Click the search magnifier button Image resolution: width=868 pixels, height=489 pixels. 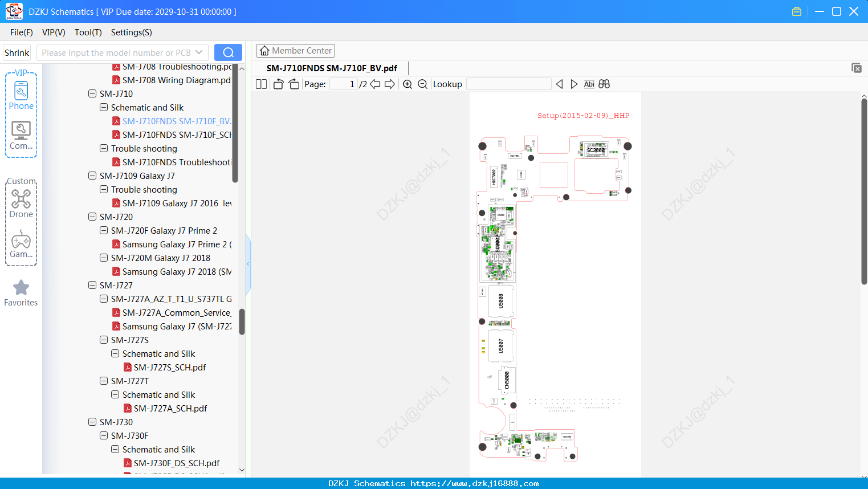(228, 52)
